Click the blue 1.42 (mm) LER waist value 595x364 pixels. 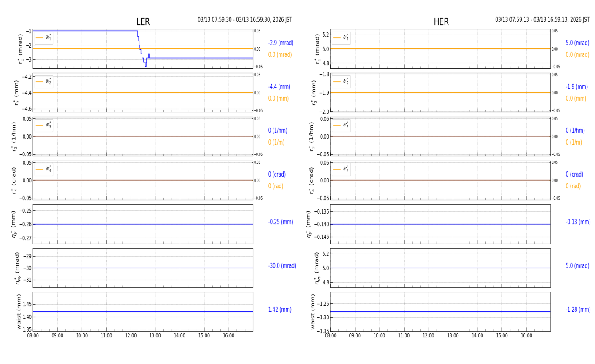[x=280, y=310]
